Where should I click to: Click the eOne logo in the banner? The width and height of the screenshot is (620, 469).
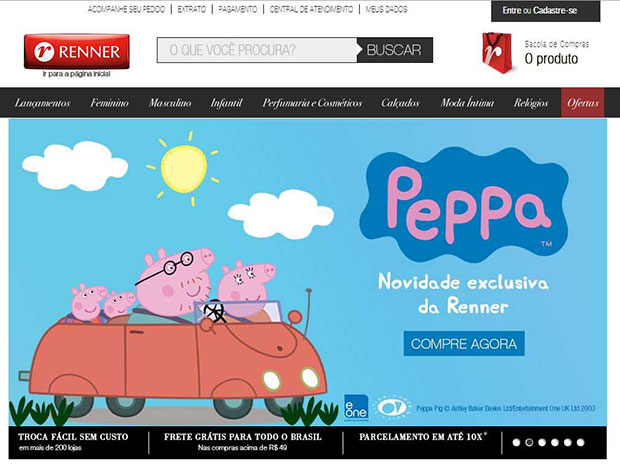356,407
